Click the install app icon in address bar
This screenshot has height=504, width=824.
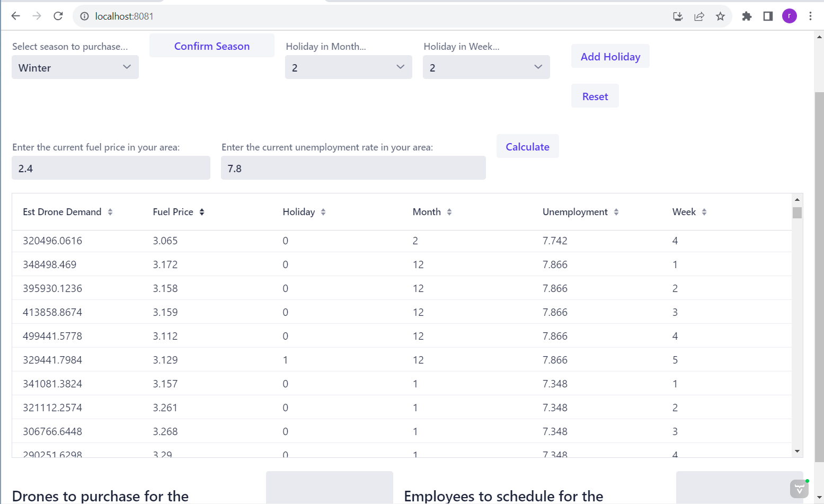click(678, 16)
